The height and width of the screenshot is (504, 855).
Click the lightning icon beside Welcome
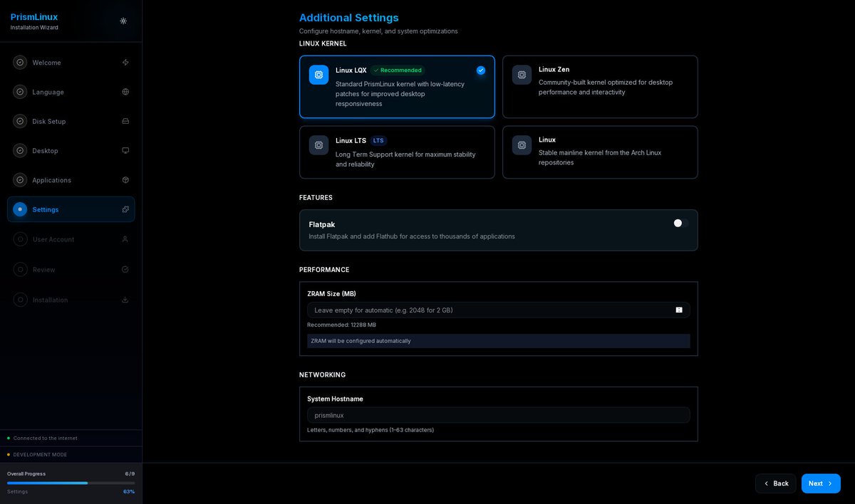click(125, 63)
